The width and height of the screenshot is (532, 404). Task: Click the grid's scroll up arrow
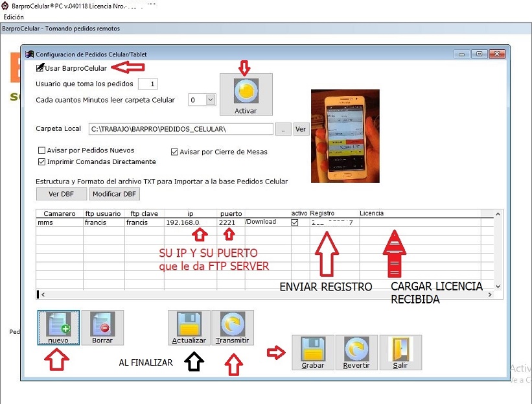tap(498, 214)
